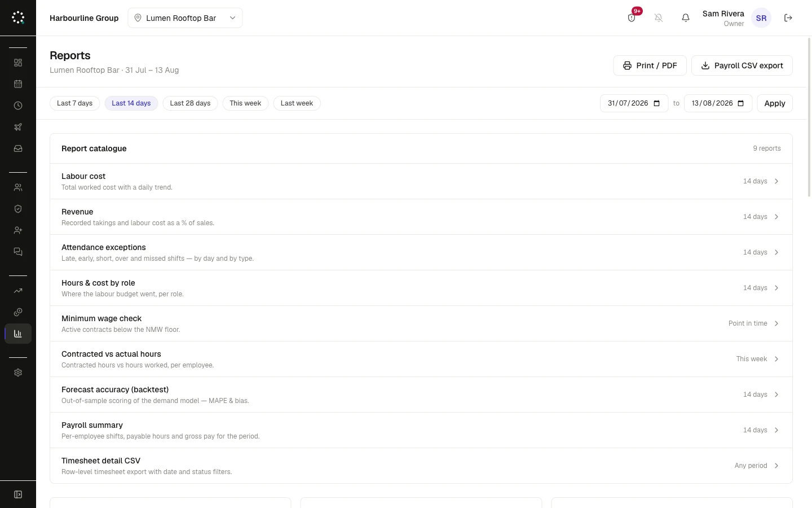
Task: Click the page vertical scrollbar
Action: tap(810, 117)
